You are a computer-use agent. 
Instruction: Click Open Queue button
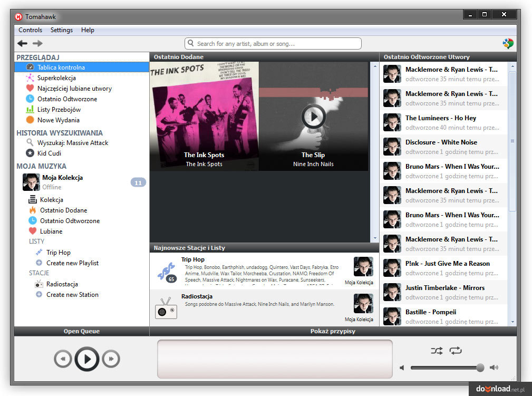point(81,331)
